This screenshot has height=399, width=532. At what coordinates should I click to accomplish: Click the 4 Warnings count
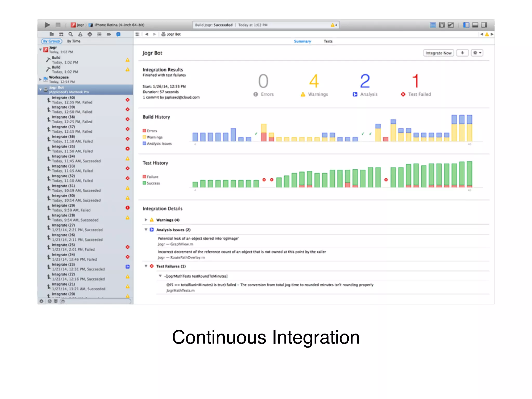tap(314, 85)
